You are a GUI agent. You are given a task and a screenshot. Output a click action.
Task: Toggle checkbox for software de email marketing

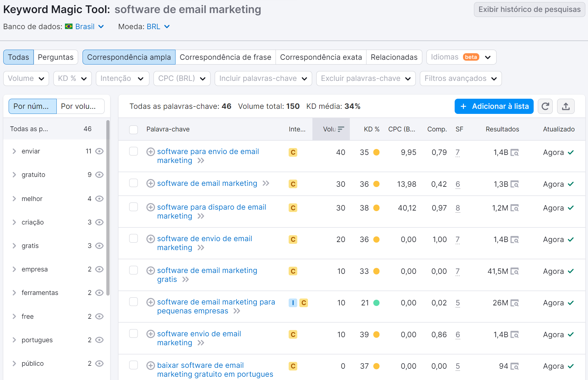(x=133, y=183)
